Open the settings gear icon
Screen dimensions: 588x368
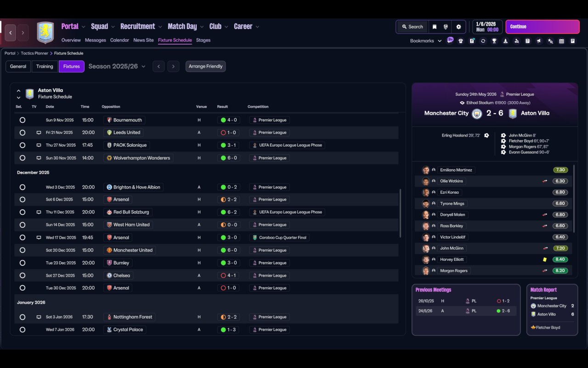point(458,27)
